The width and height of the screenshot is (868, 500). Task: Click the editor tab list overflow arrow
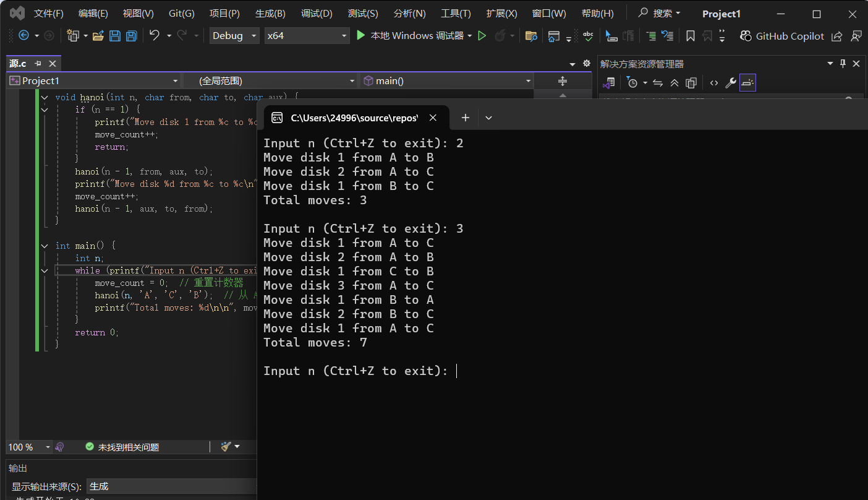(572, 64)
